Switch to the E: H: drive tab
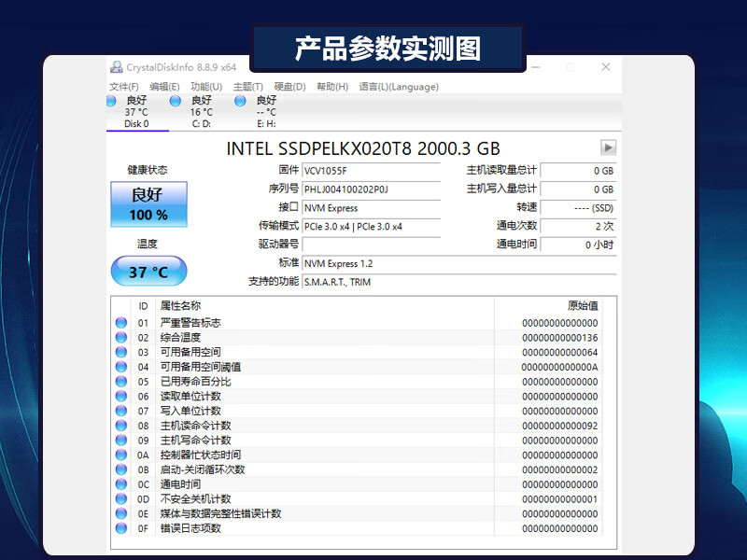Screen dimensions: 747x560 click(266, 112)
